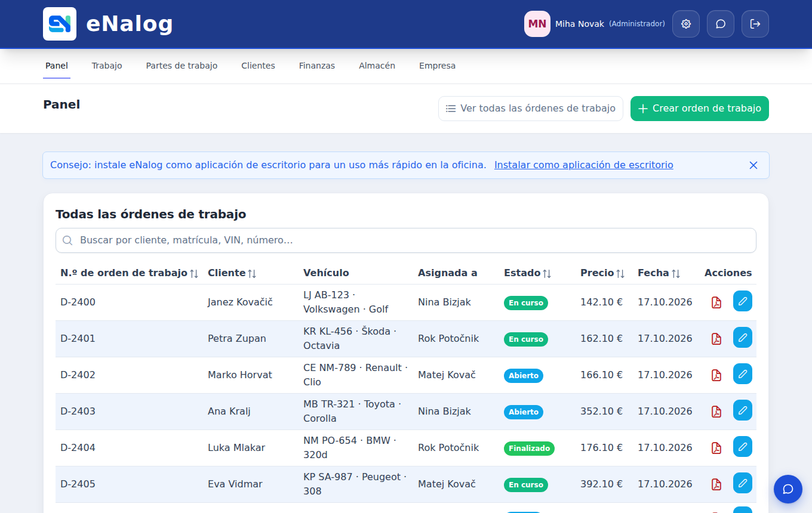Open the Empresa menu
This screenshot has height=513, width=812.
(x=437, y=66)
